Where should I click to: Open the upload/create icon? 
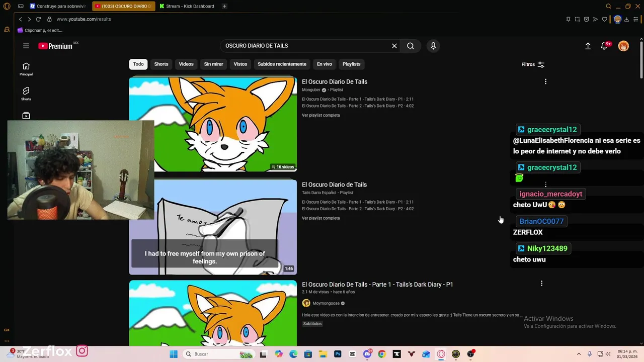588,46
